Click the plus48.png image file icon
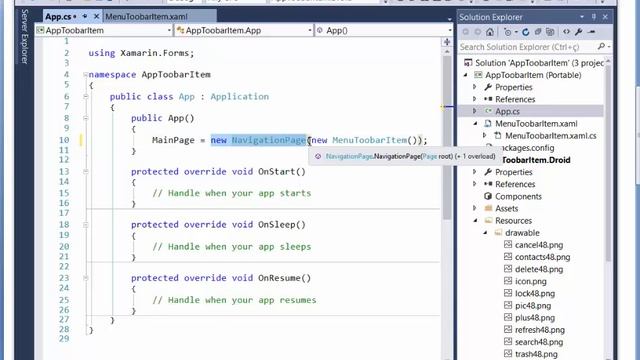Viewport: 640px width, 360px height. pos(508,317)
